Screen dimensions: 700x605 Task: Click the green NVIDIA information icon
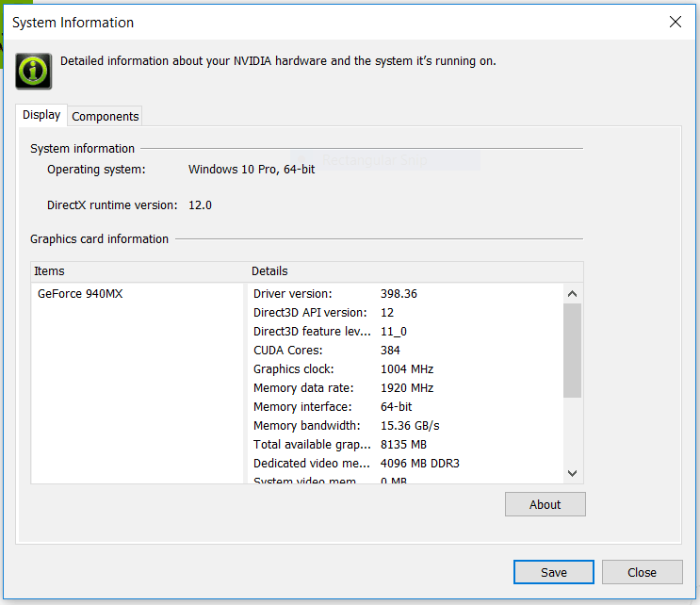pyautogui.click(x=33, y=71)
